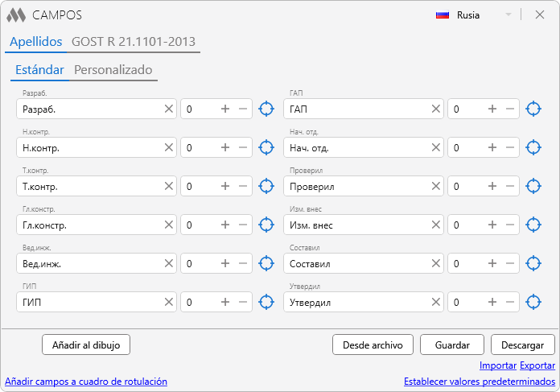Screen dimensions: 560x392
Task: Clear the Вед.инж. field with X icon
Action: coord(169,263)
